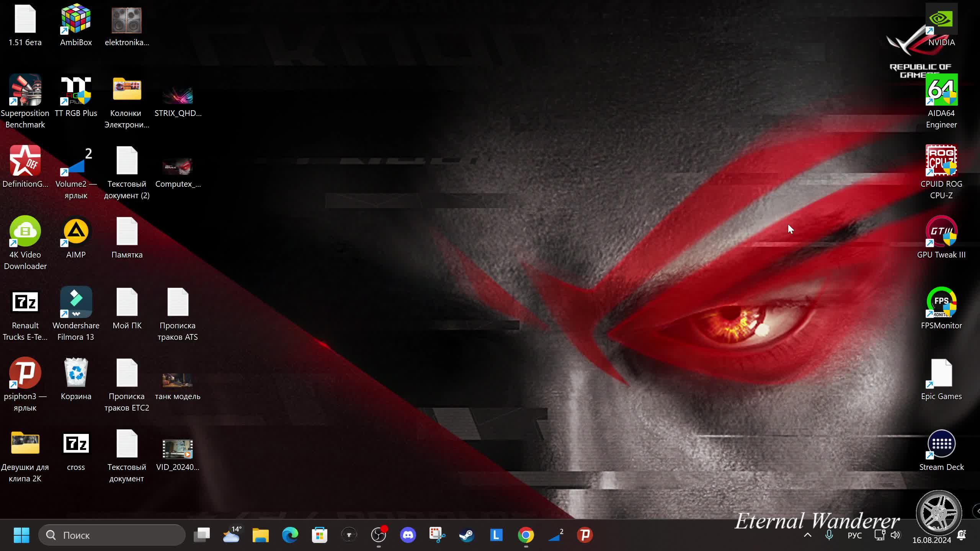Launch Steam from the taskbar
Viewport: 980px width, 551px height.
[x=467, y=535]
